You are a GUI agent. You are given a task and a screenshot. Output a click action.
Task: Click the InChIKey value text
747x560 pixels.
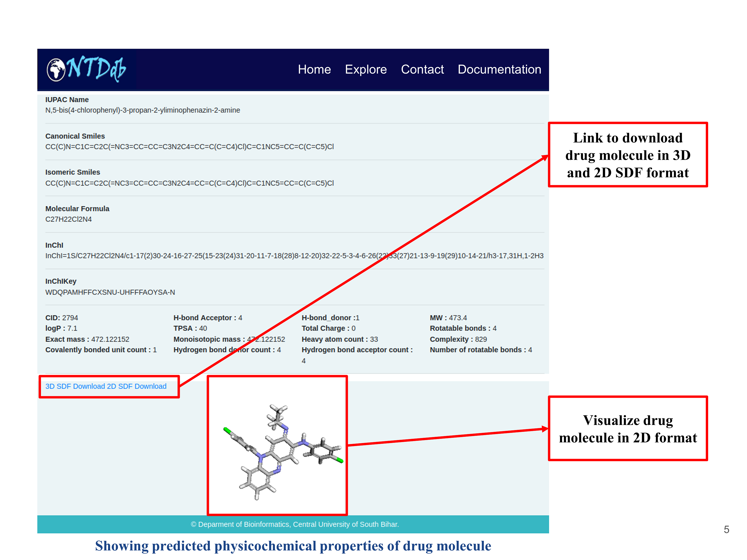tap(110, 292)
